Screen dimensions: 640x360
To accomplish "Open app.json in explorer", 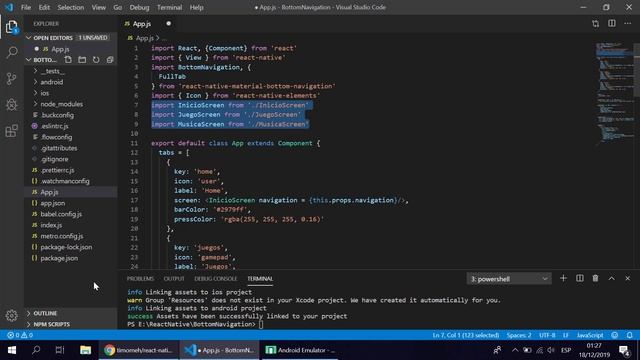I will [x=71, y=203].
